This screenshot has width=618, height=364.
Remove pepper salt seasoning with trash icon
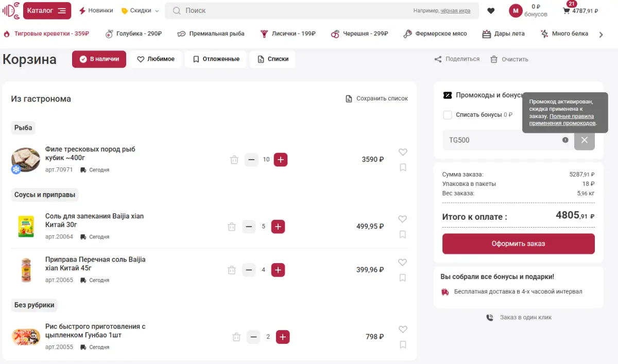pyautogui.click(x=232, y=270)
